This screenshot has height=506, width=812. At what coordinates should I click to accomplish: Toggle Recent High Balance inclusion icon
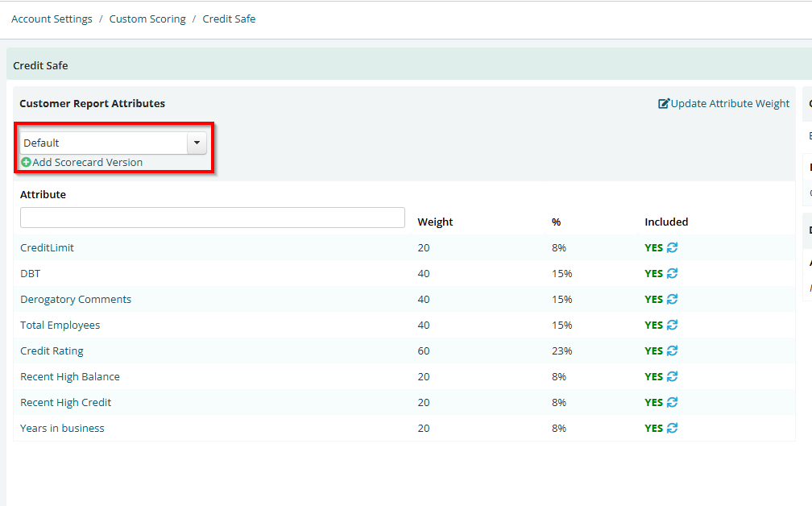(x=672, y=376)
